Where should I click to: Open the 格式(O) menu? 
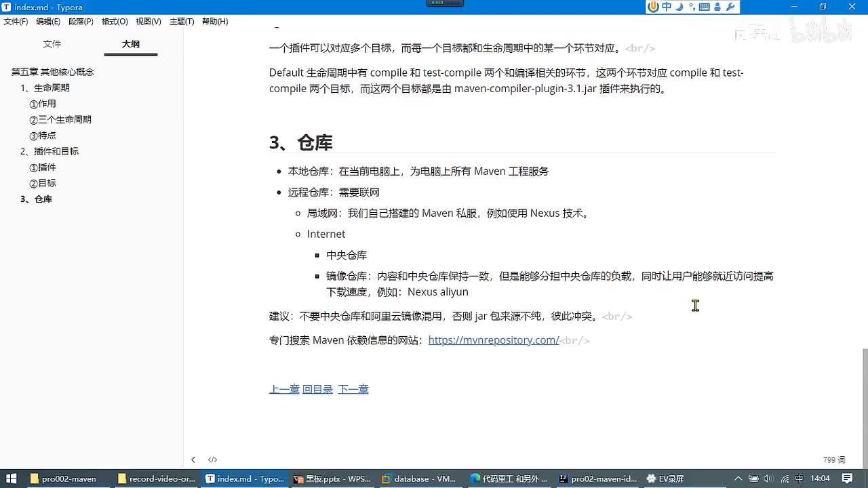coord(115,22)
